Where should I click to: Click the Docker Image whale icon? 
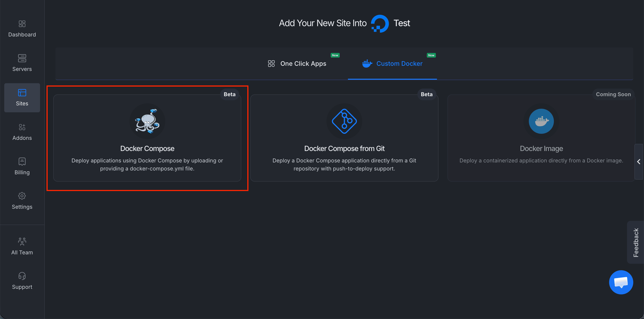(x=541, y=121)
